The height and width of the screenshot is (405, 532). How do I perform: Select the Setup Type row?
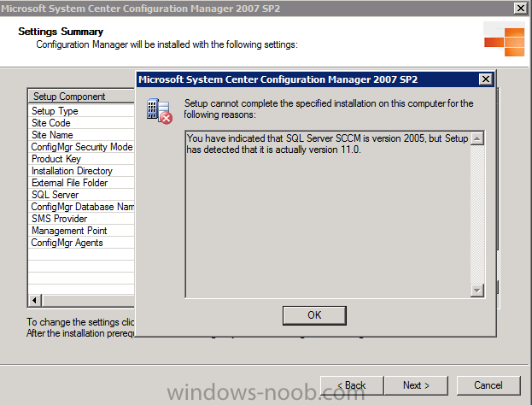tap(81, 111)
